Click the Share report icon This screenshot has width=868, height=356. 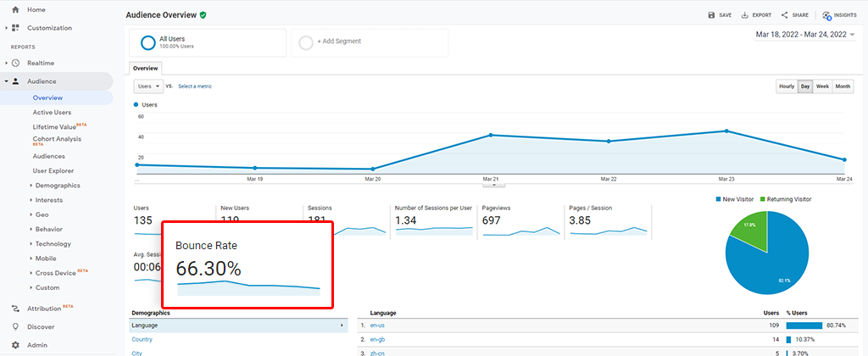(785, 15)
